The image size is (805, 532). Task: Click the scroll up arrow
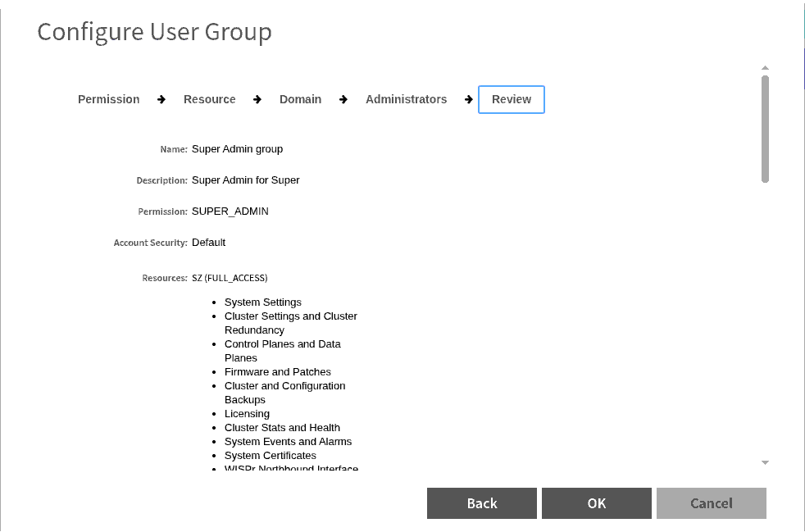click(x=765, y=68)
